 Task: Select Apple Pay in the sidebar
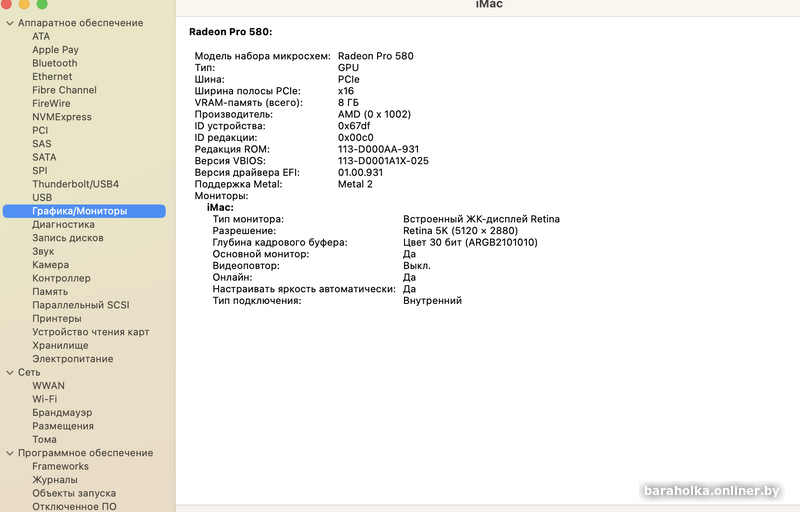(x=55, y=50)
